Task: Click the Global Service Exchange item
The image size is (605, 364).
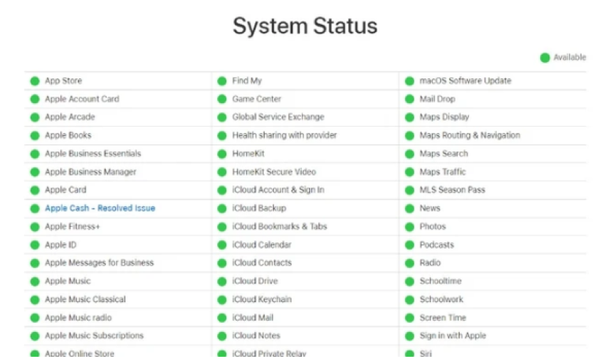Action: click(x=278, y=117)
